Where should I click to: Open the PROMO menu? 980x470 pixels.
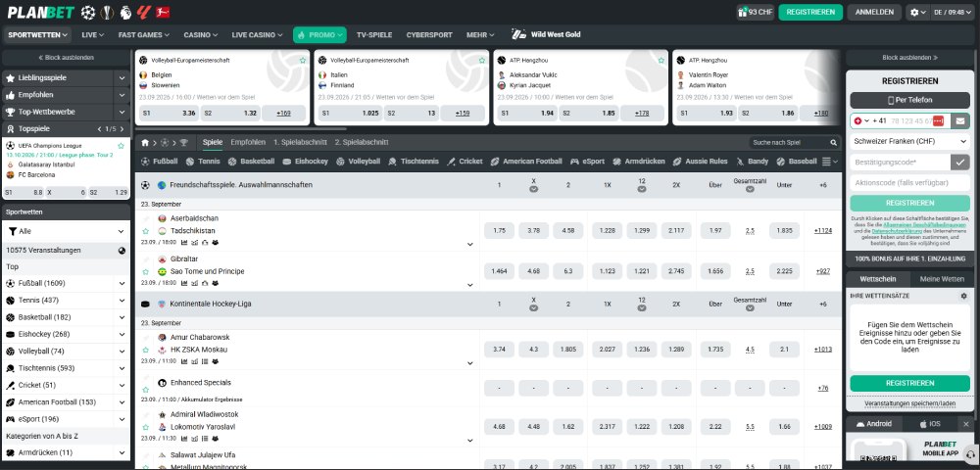click(319, 35)
